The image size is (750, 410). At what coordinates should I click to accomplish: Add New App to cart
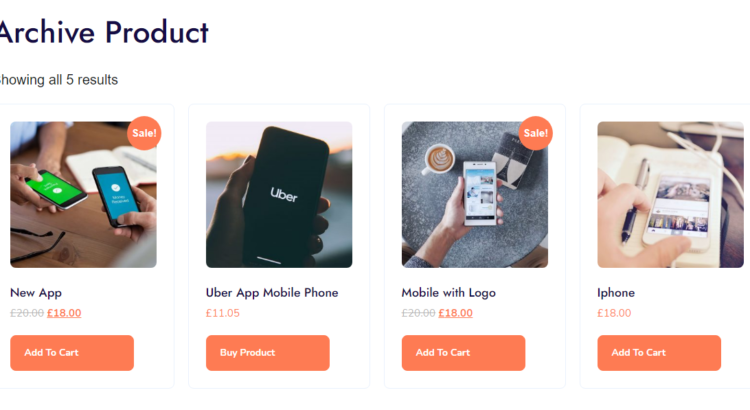click(72, 353)
